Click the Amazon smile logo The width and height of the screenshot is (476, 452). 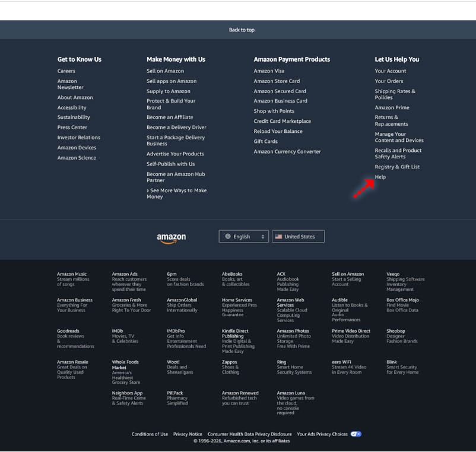[x=171, y=238]
